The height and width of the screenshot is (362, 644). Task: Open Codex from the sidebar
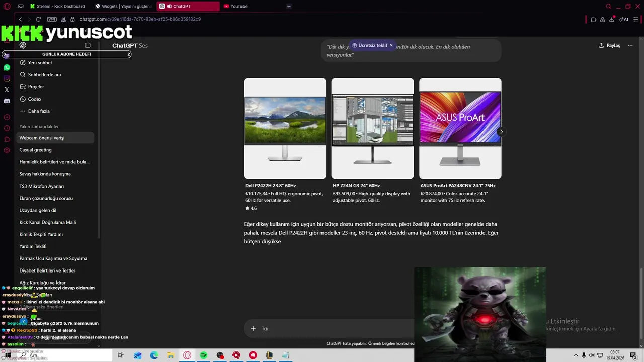tap(55, 99)
